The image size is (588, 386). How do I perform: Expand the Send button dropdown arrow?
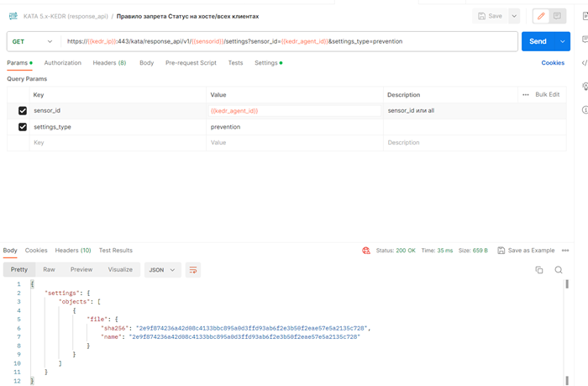(x=562, y=41)
